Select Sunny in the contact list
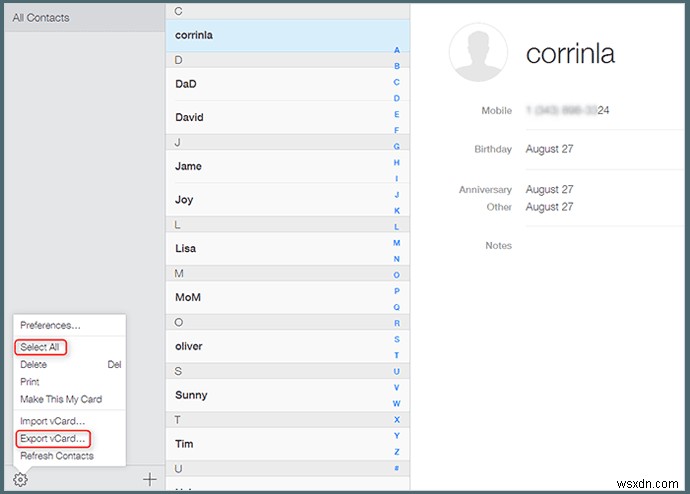 point(191,395)
